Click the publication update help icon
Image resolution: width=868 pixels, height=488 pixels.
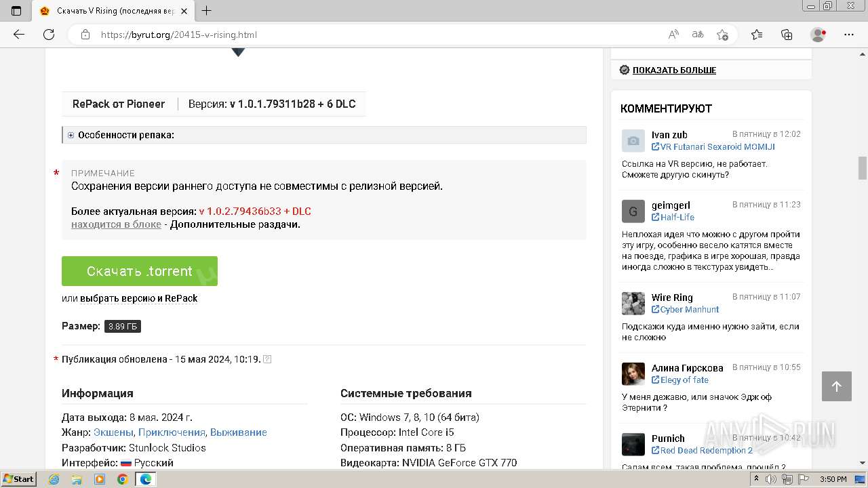tap(267, 359)
